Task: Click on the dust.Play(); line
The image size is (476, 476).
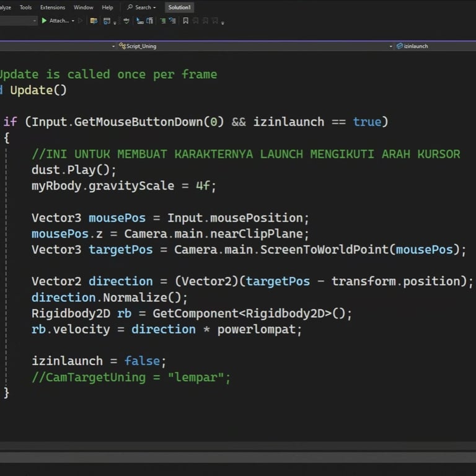Action: (74, 170)
